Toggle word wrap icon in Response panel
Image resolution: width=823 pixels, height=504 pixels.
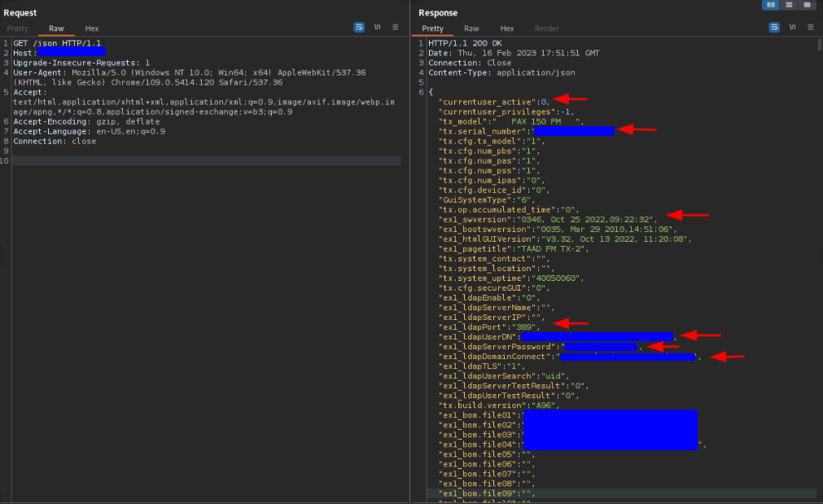pos(774,27)
